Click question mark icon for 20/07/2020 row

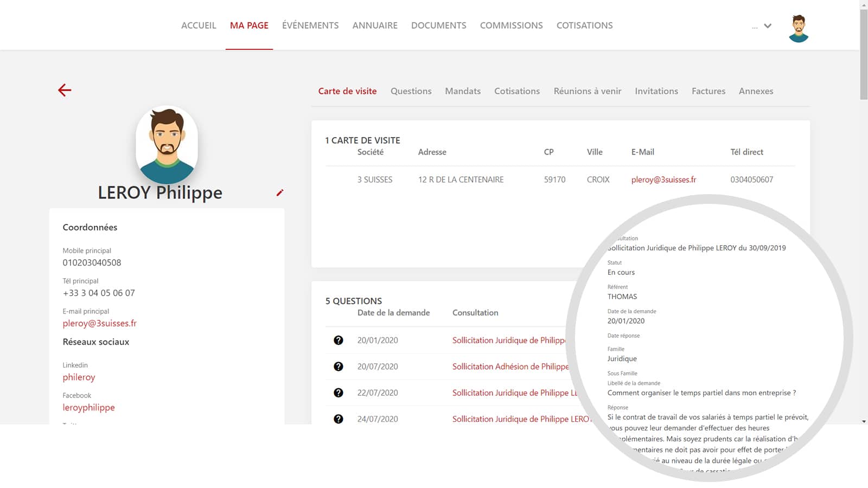pyautogui.click(x=339, y=367)
